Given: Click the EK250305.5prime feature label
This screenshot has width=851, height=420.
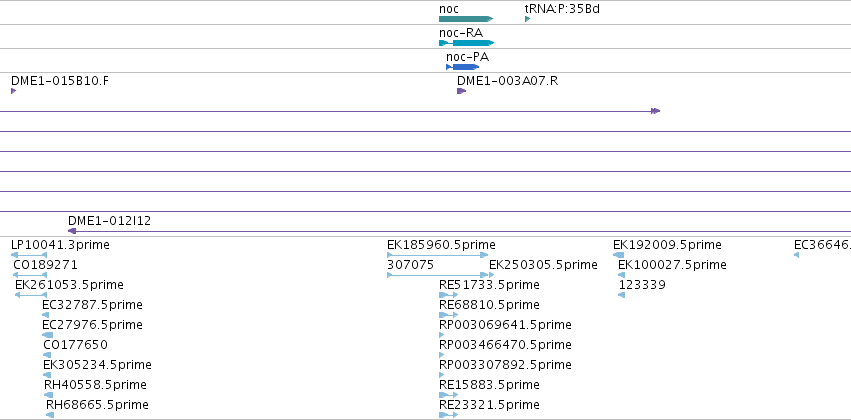Looking at the screenshot, I should pyautogui.click(x=543, y=265).
